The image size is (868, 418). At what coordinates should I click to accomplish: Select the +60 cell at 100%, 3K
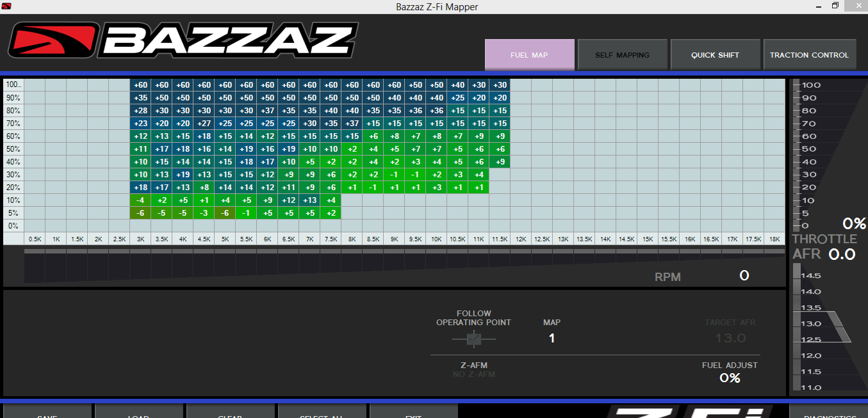140,85
